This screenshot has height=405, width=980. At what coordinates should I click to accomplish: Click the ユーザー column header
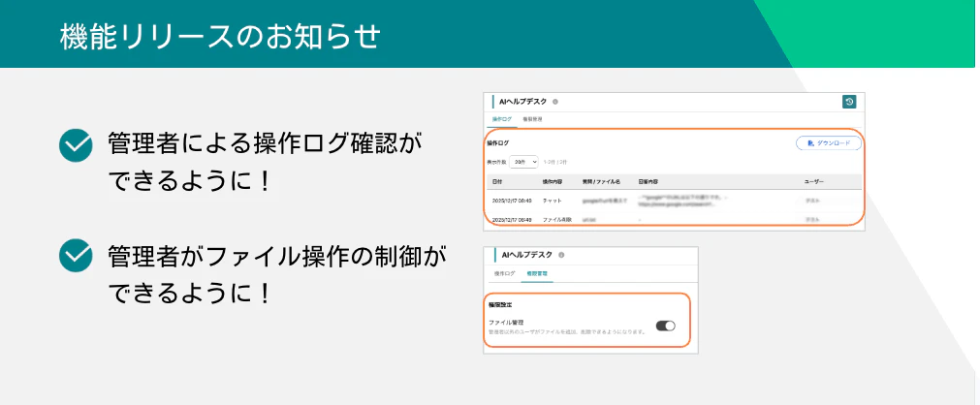pos(814,182)
